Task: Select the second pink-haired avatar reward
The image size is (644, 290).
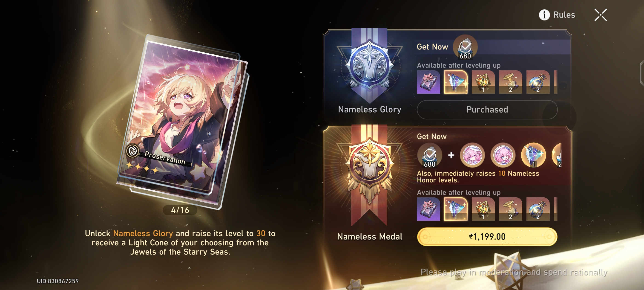Action: click(503, 155)
